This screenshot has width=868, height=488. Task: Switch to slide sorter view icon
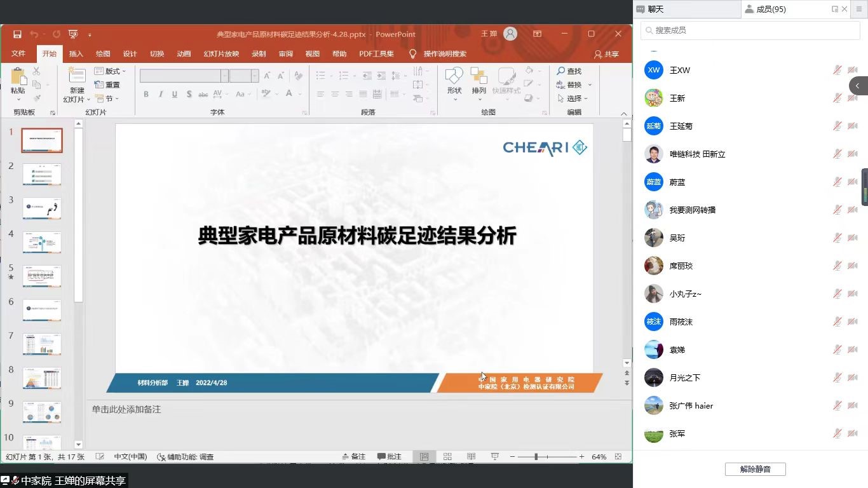447,457
